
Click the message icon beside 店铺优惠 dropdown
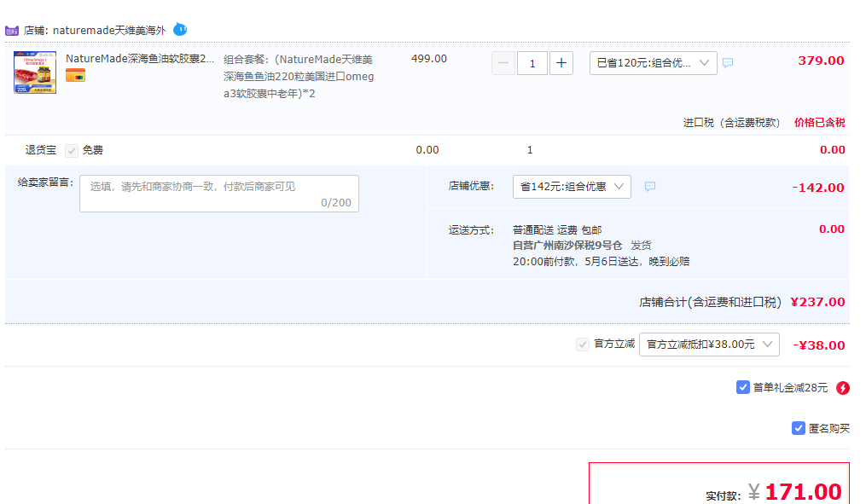(650, 187)
